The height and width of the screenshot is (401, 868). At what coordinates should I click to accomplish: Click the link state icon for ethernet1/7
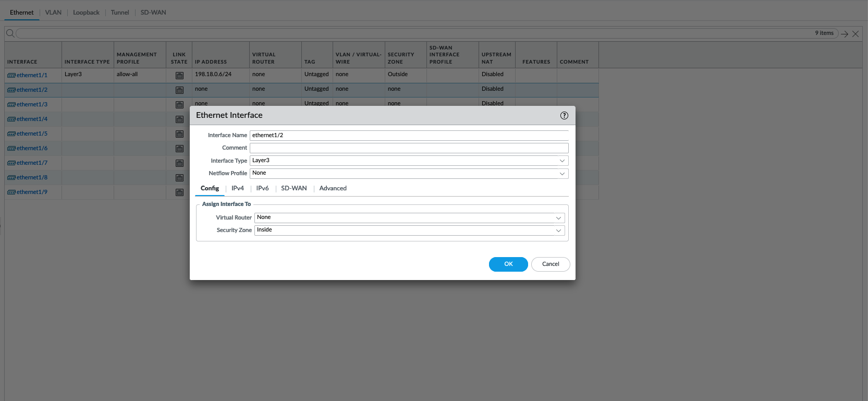pos(179,163)
